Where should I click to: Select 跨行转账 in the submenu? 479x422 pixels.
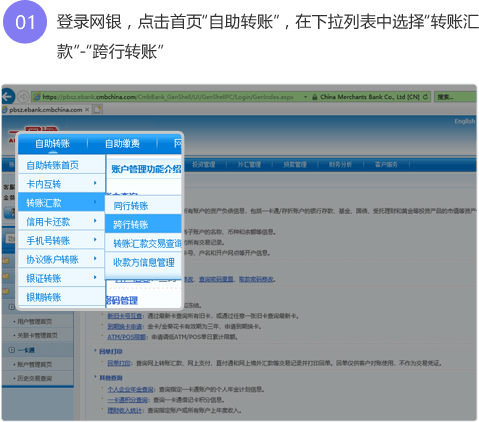(143, 224)
